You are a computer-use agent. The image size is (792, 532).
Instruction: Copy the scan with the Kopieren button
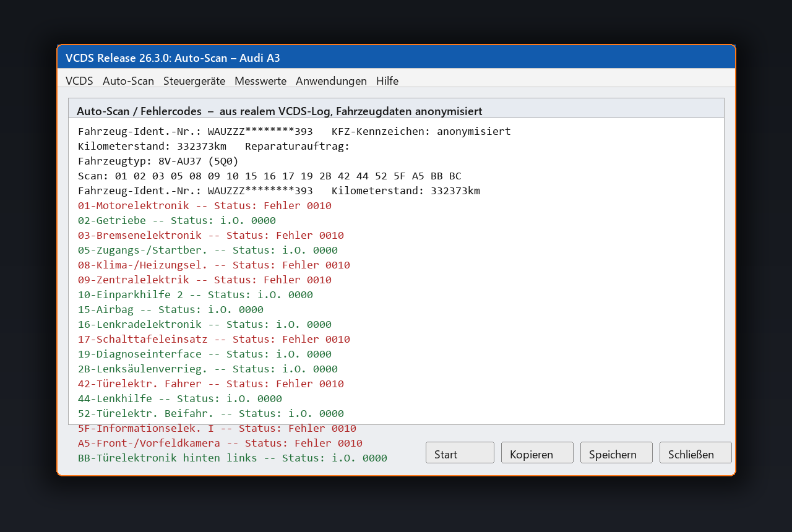coord(537,453)
